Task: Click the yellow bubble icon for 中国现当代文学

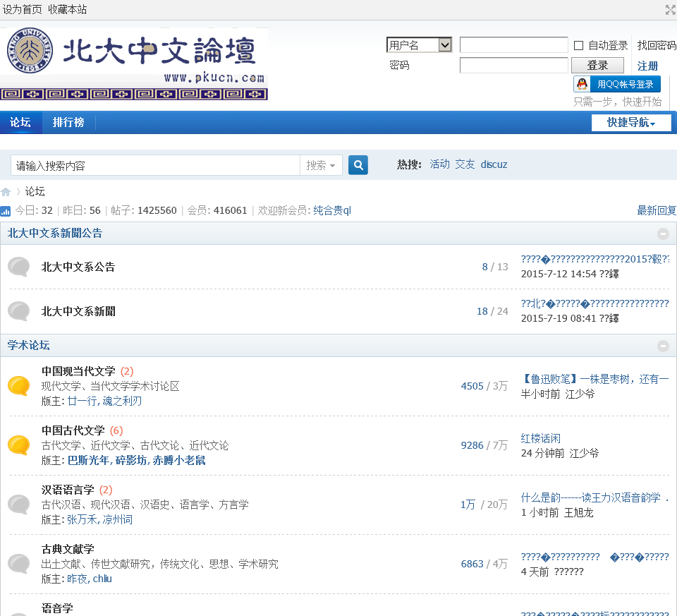Action: point(18,386)
